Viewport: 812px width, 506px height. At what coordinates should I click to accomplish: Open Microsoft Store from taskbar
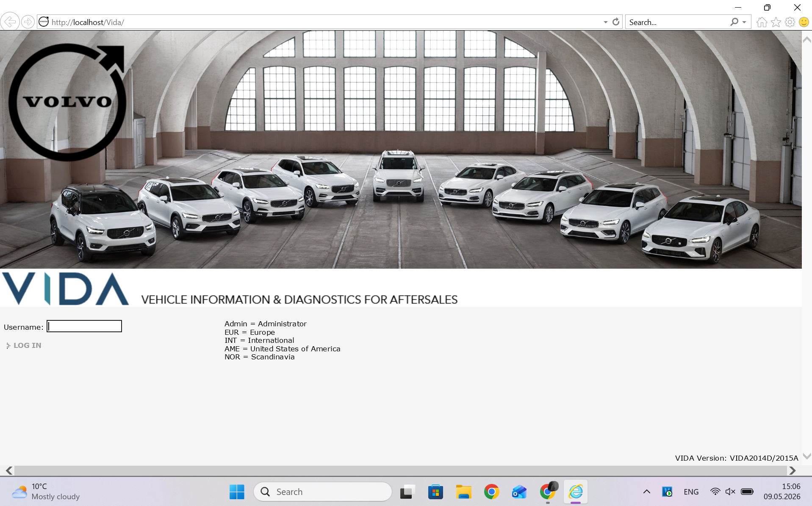[435, 492]
